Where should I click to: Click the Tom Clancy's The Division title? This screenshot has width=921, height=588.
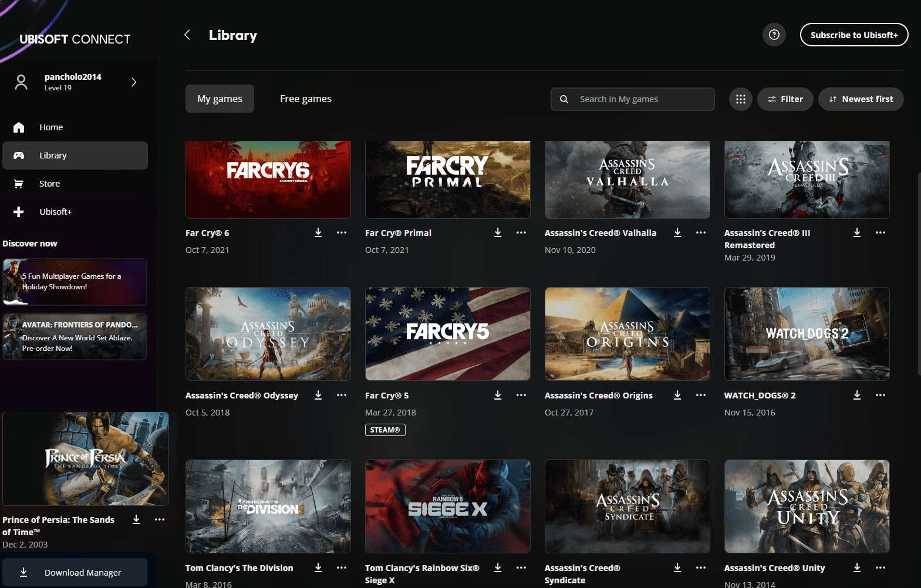tap(239, 568)
